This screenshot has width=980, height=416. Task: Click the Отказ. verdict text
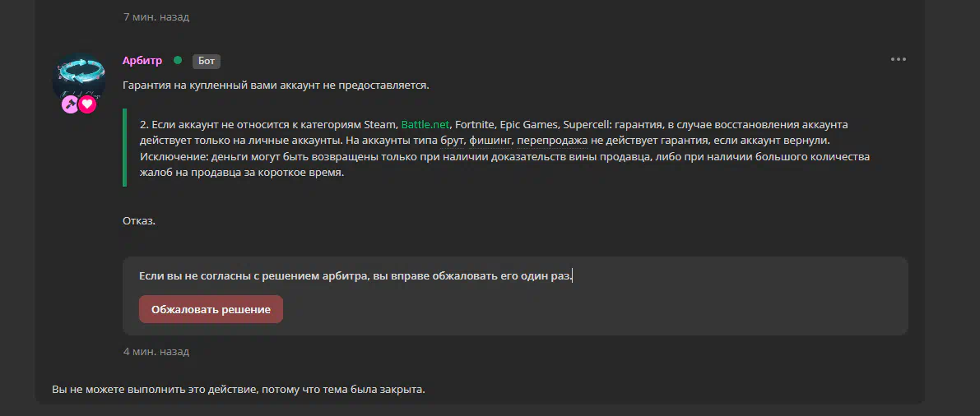pos(139,221)
